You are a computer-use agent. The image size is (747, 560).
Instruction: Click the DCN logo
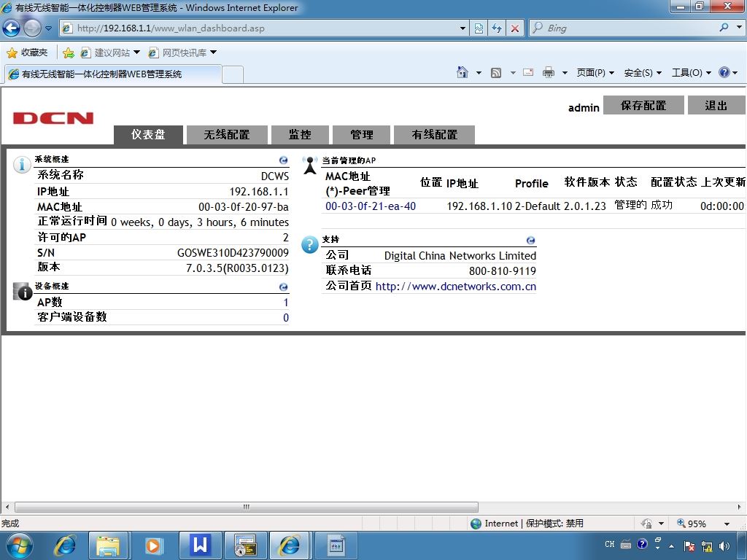[53, 118]
